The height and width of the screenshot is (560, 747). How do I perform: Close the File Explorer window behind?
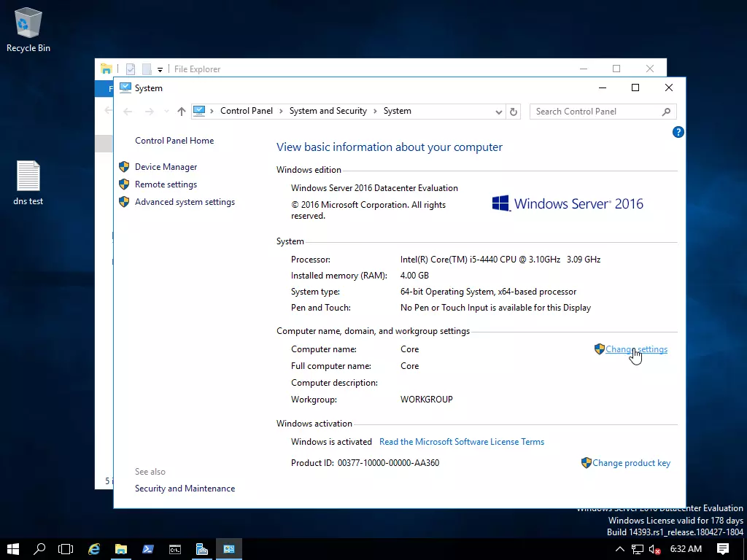(x=650, y=69)
